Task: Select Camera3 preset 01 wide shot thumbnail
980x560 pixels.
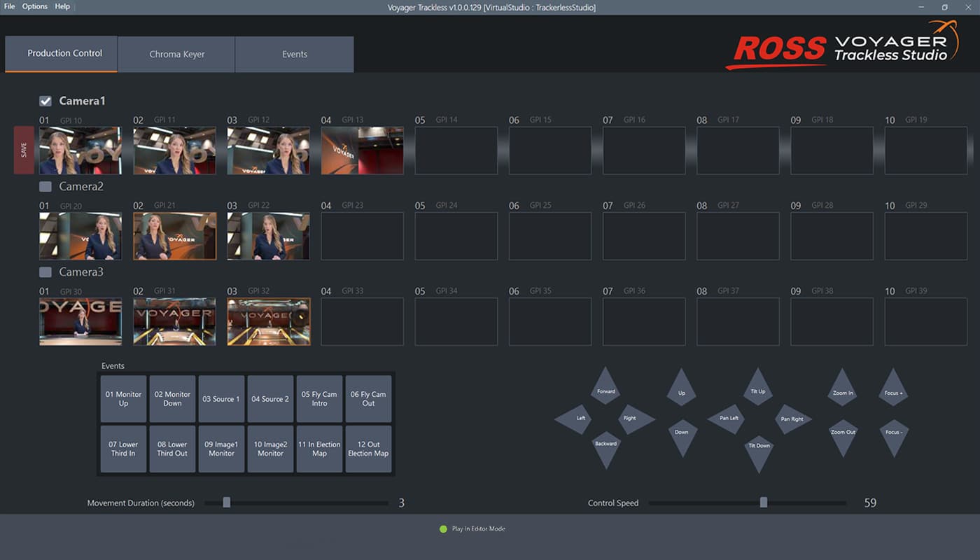Action: (x=80, y=321)
